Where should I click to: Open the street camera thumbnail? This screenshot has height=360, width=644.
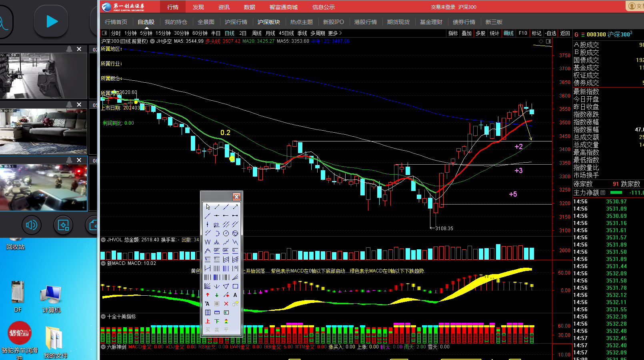coord(43,187)
